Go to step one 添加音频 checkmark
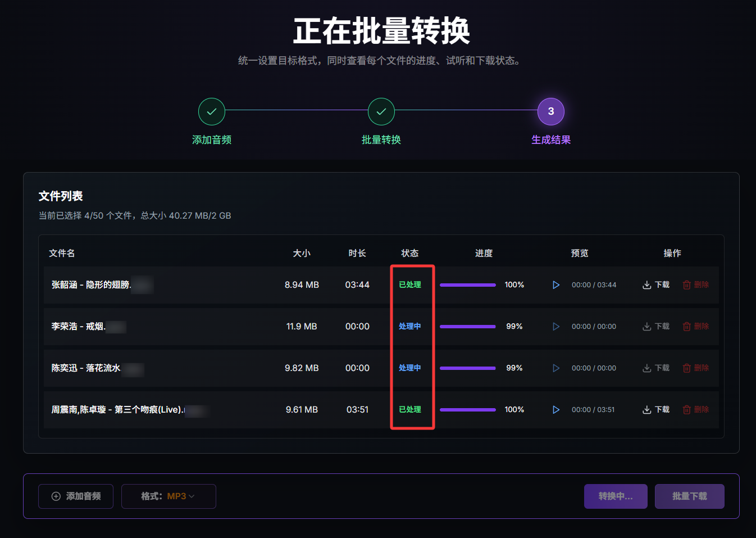Screen dimensions: 756x538 tap(212, 112)
